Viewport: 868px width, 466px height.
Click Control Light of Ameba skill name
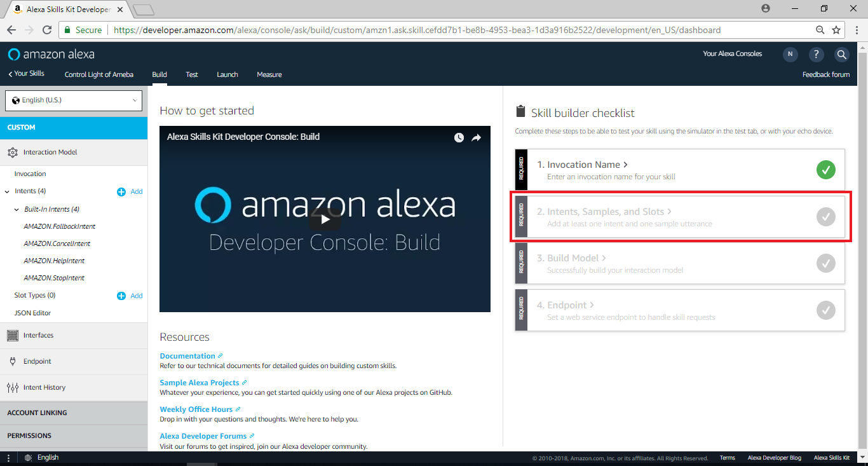99,74
